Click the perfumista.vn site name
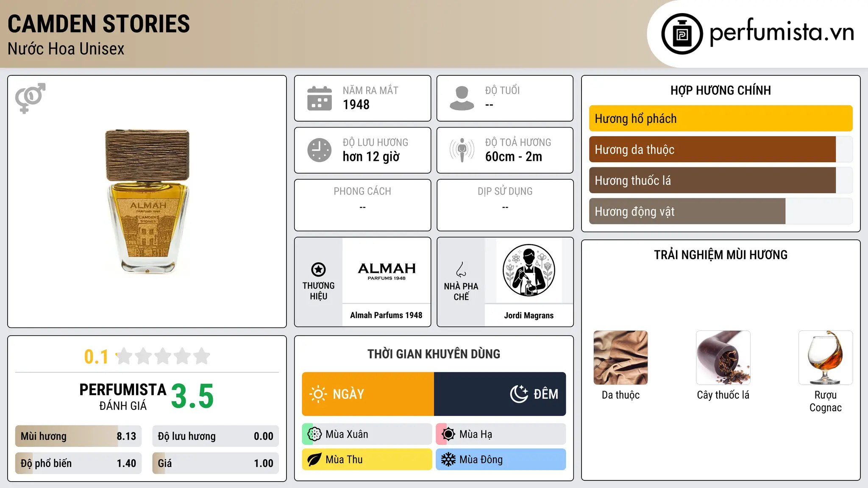 point(782,32)
